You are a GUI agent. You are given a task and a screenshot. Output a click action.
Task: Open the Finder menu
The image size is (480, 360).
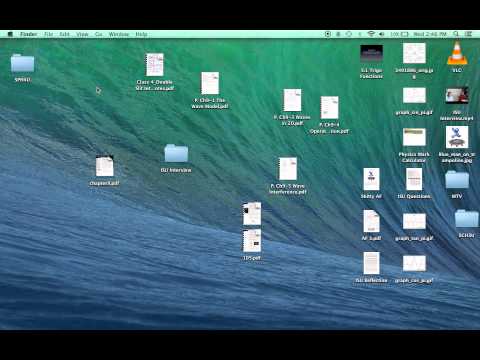[29, 34]
